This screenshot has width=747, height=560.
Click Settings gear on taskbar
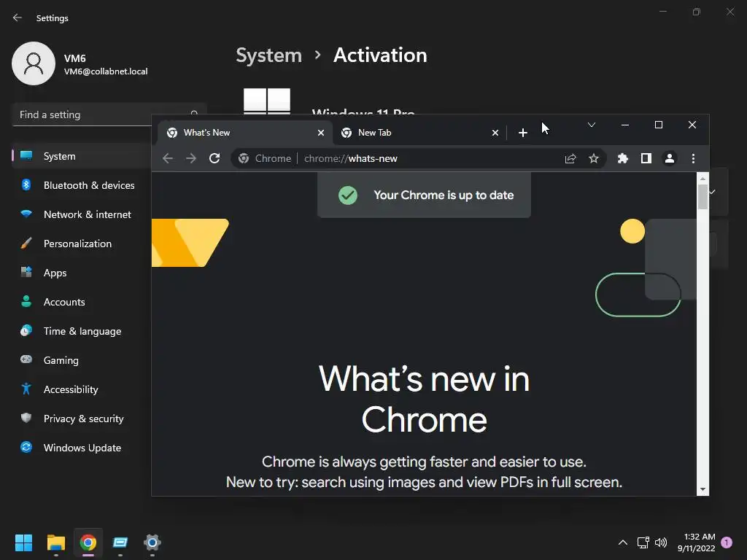click(152, 542)
